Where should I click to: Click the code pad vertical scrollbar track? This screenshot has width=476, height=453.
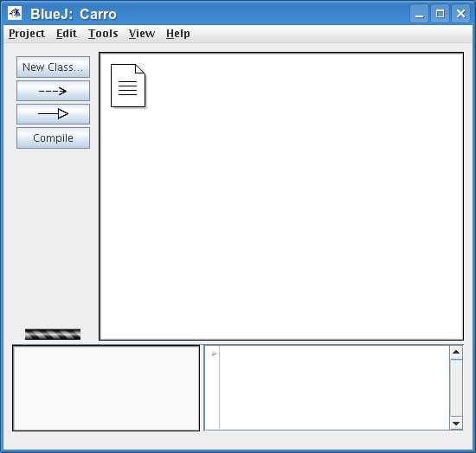[456, 388]
